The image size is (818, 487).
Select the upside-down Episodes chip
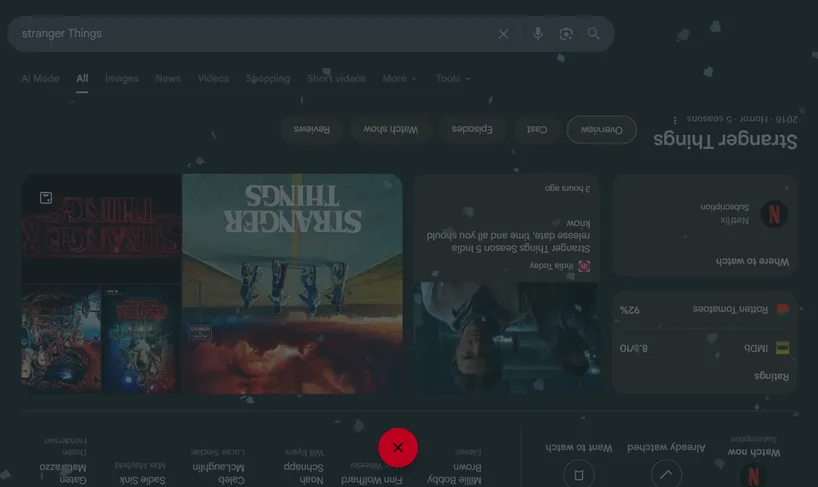point(472,130)
